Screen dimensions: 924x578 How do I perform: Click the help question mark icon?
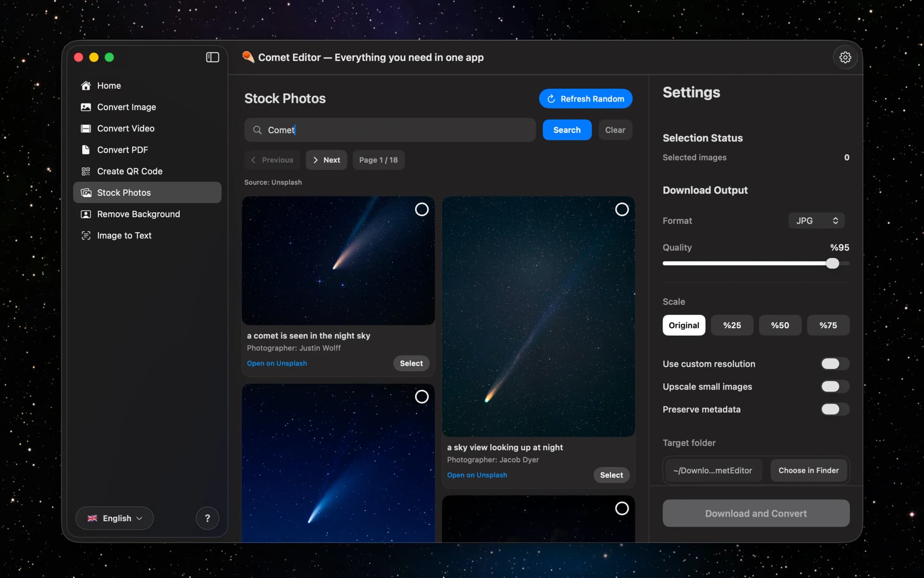[208, 518]
